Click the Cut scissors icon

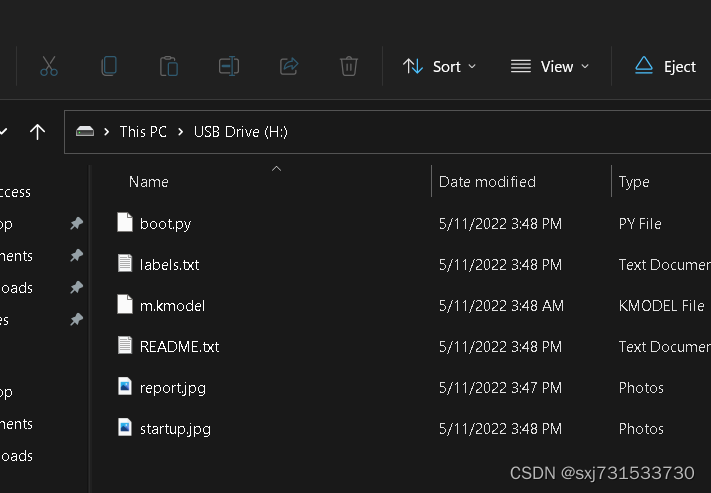[48, 66]
